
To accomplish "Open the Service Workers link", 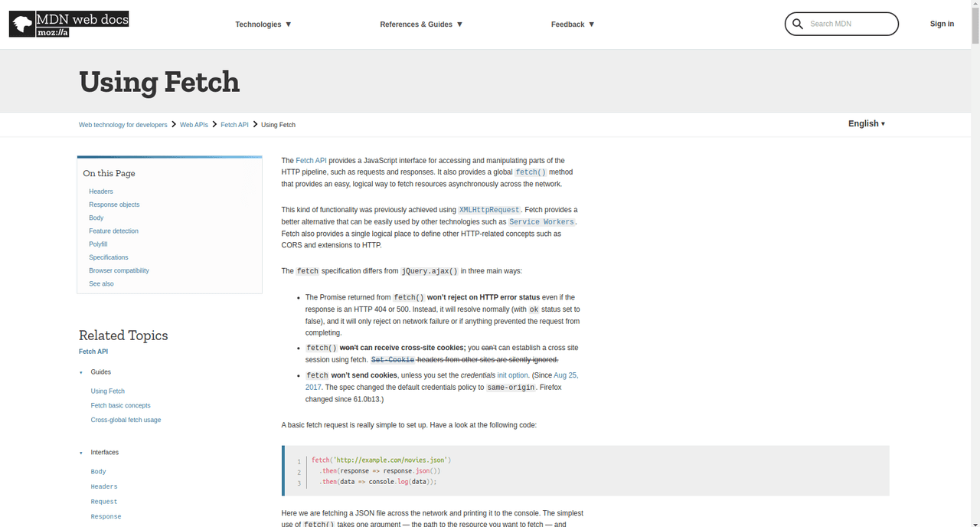I will pos(541,222).
